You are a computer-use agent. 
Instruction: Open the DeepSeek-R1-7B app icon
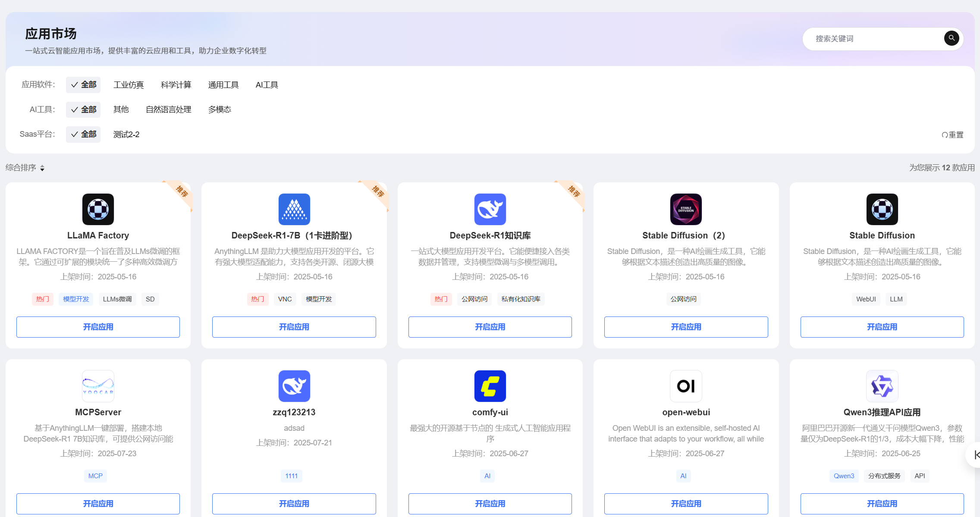click(294, 210)
